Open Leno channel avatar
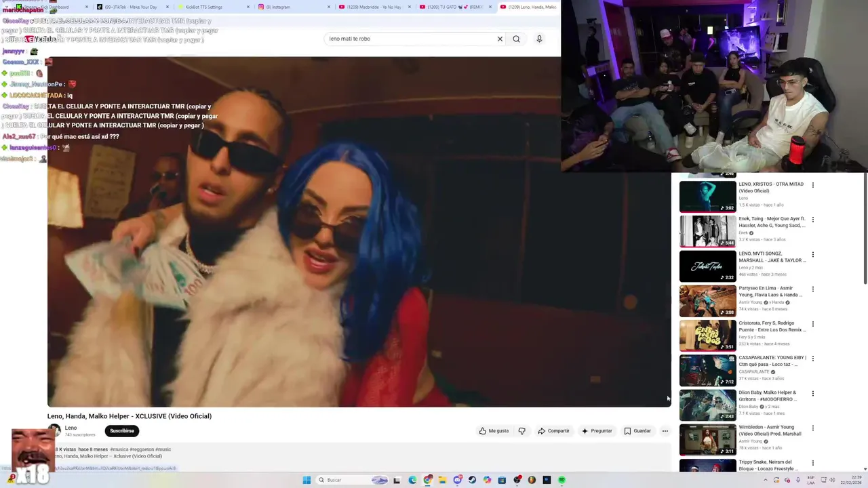The height and width of the screenshot is (488, 868). [x=54, y=430]
